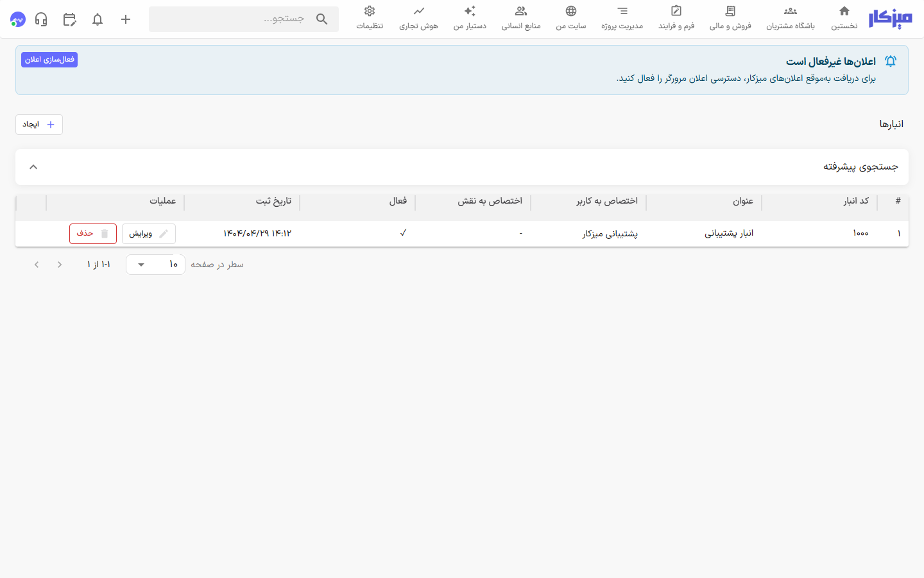This screenshot has height=578, width=924.
Task: Click ویرایش button for انبار پشتیبانی
Action: [149, 234]
